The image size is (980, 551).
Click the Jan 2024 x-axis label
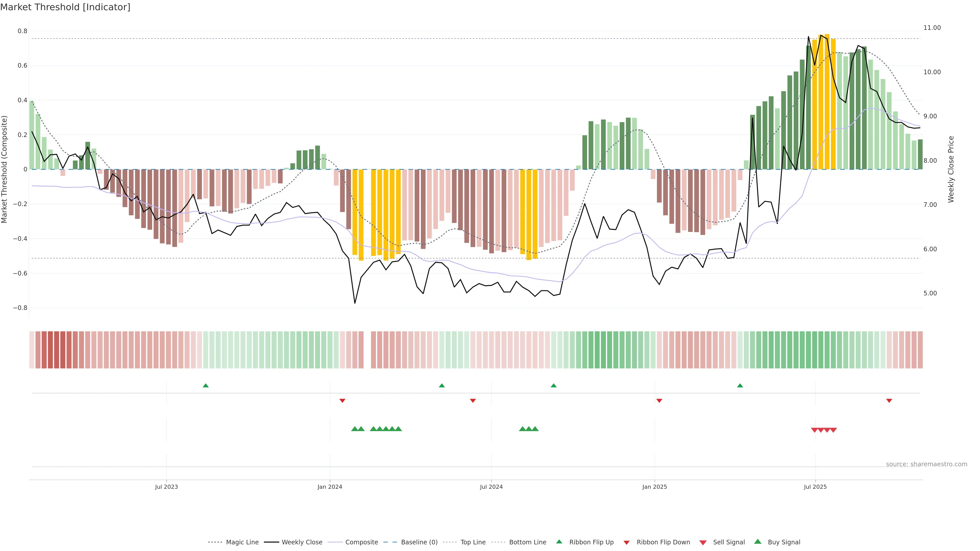(330, 487)
